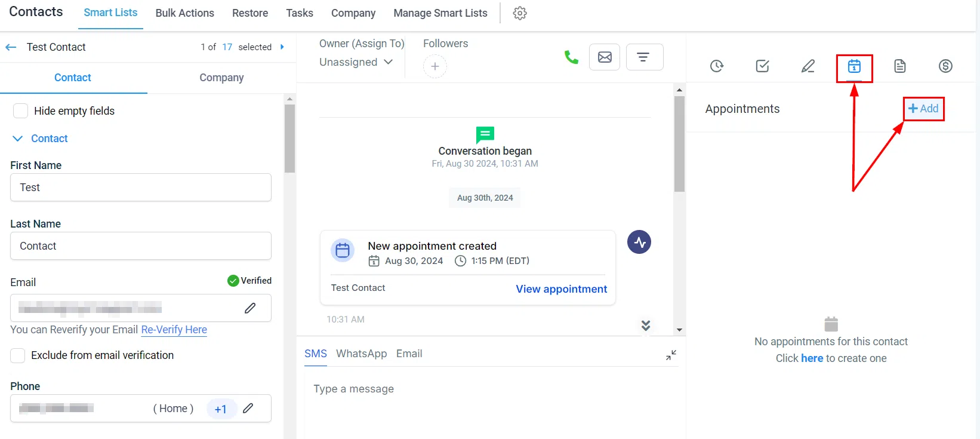
Task: Select the WhatsApp composer tab
Action: [x=362, y=354]
